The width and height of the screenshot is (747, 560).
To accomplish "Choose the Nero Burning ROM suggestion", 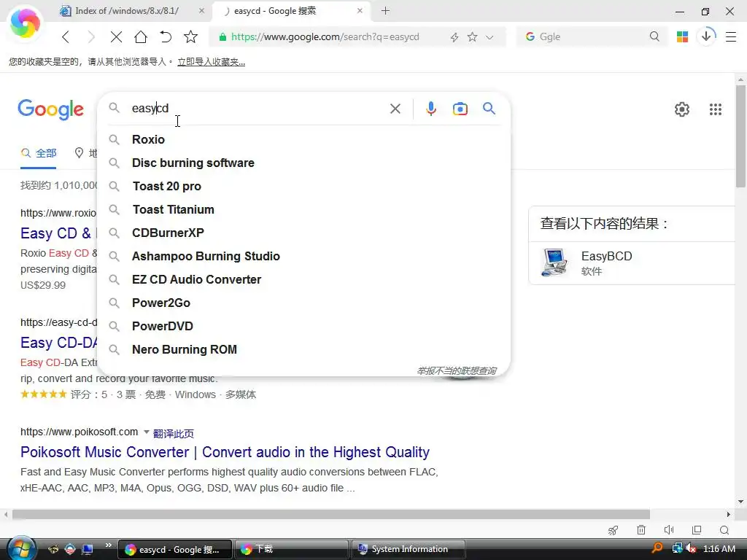I will coord(304,349).
